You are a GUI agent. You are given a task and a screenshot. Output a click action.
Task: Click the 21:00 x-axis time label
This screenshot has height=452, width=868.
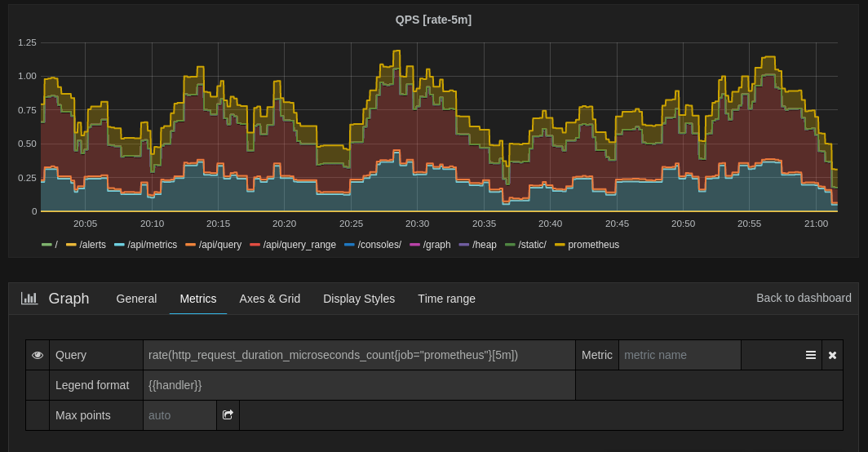click(816, 224)
